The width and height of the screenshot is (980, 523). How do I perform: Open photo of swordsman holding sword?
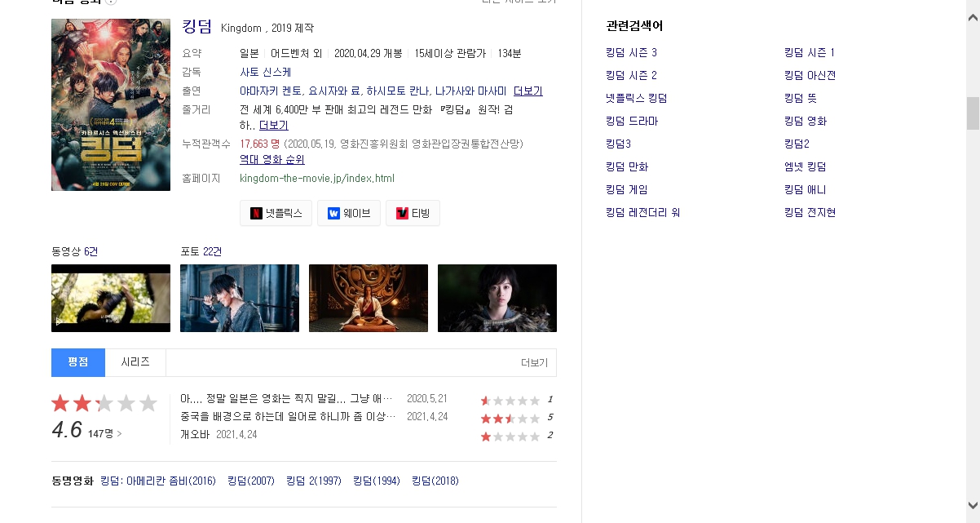pos(240,298)
